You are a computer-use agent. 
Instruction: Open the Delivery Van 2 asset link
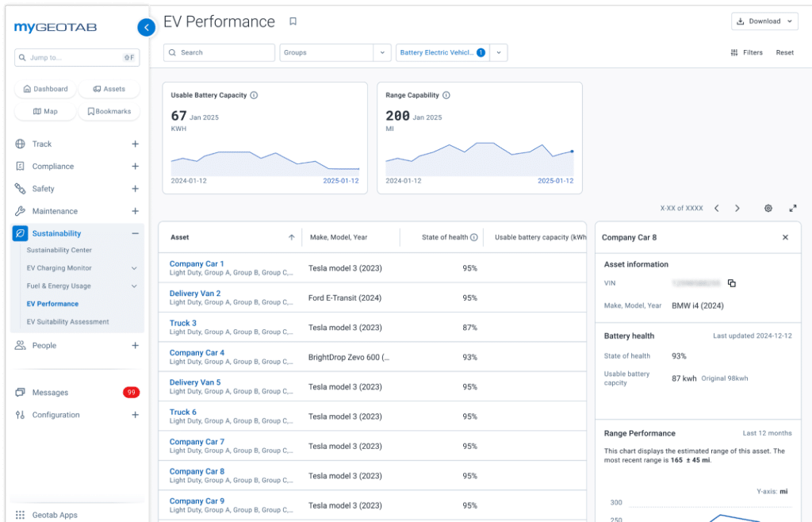(195, 294)
